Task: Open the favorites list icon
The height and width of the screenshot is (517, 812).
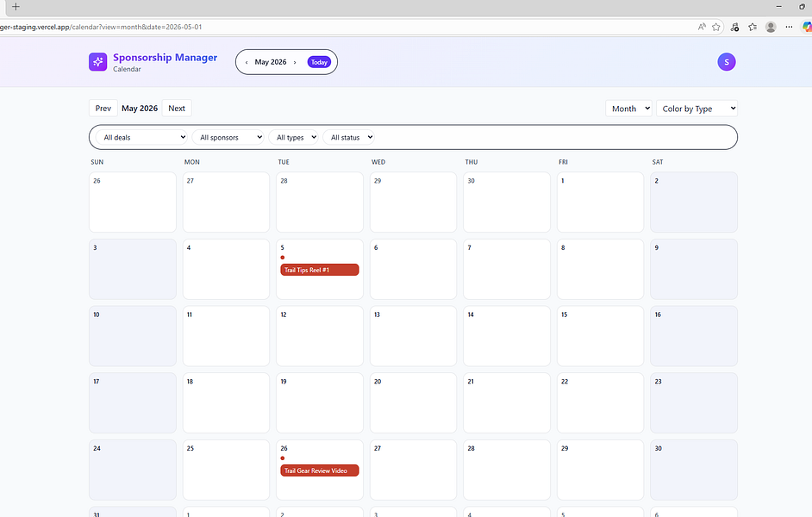Action: (753, 27)
